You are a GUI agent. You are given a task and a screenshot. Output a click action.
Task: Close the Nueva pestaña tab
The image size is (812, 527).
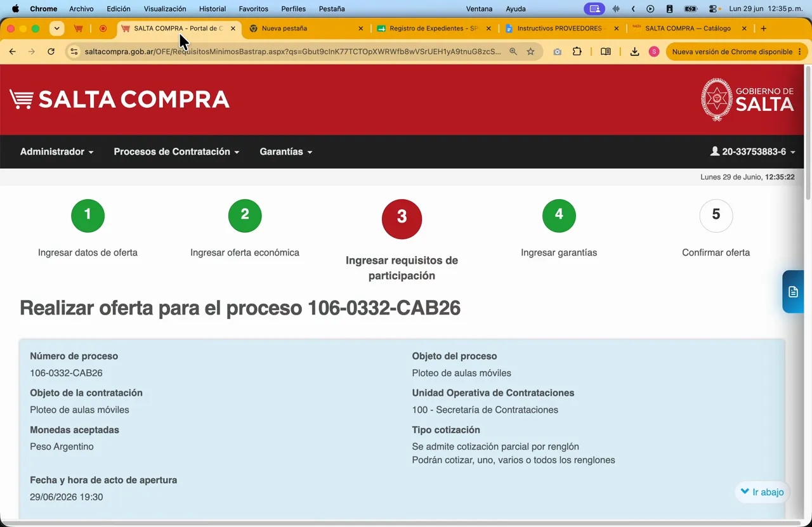pos(361,29)
